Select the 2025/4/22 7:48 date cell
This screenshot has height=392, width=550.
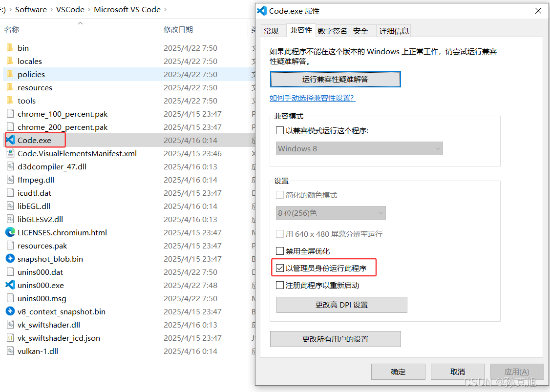pos(190,286)
